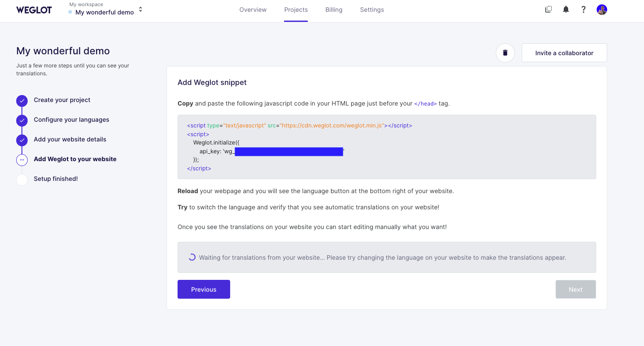Open the product tour dashed-square icon
This screenshot has height=346, width=644.
tap(548, 9)
